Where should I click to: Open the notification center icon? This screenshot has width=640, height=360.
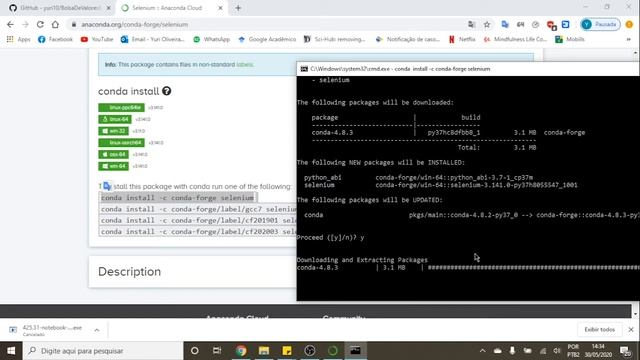point(624,351)
